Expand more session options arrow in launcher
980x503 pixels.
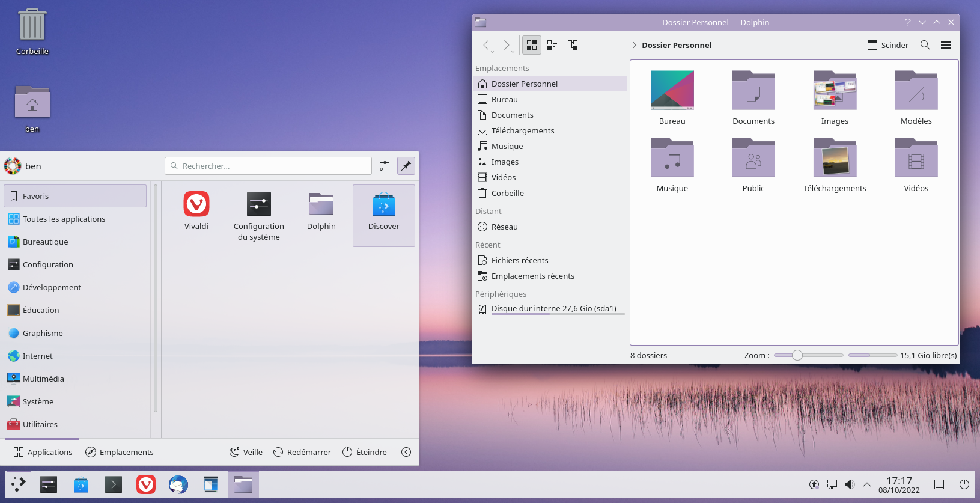[406, 452]
